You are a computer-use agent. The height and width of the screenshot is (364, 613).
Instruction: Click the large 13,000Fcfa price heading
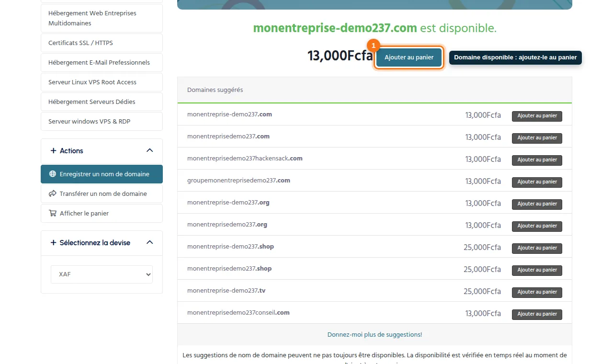tap(340, 56)
